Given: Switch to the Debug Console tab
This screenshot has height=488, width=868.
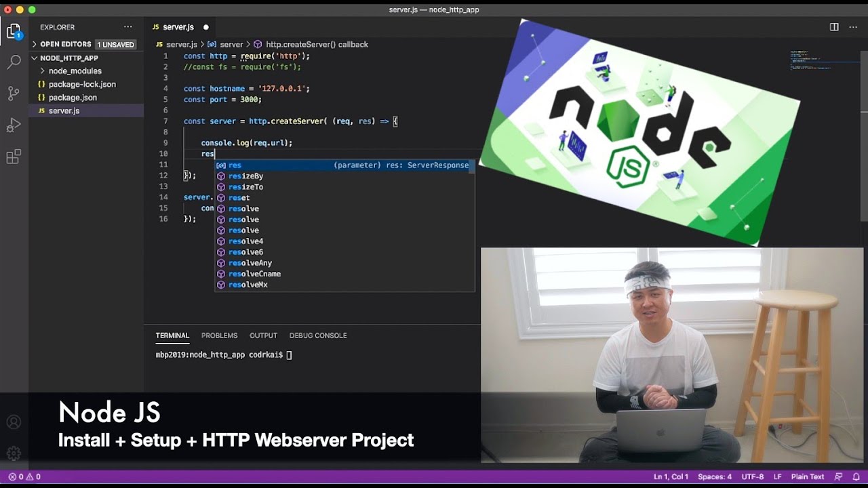Looking at the screenshot, I should [318, 335].
